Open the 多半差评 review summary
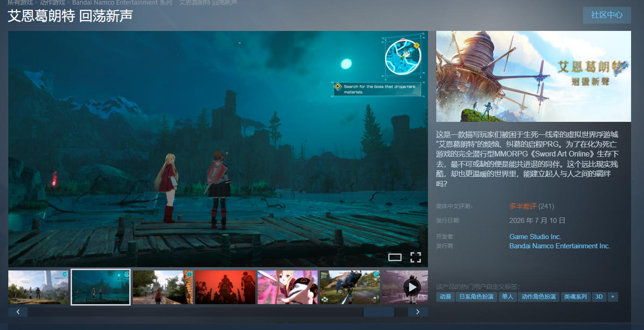This screenshot has width=644, height=330. point(523,206)
